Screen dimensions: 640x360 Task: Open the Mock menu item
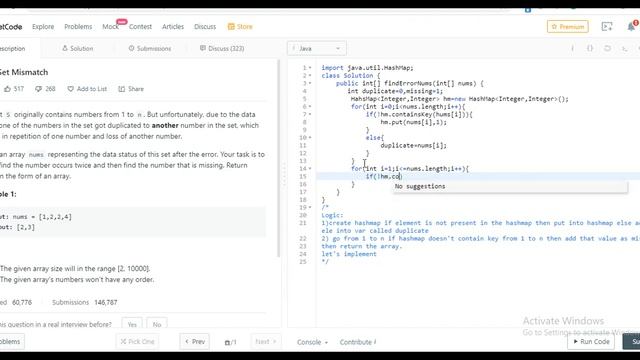tap(110, 27)
